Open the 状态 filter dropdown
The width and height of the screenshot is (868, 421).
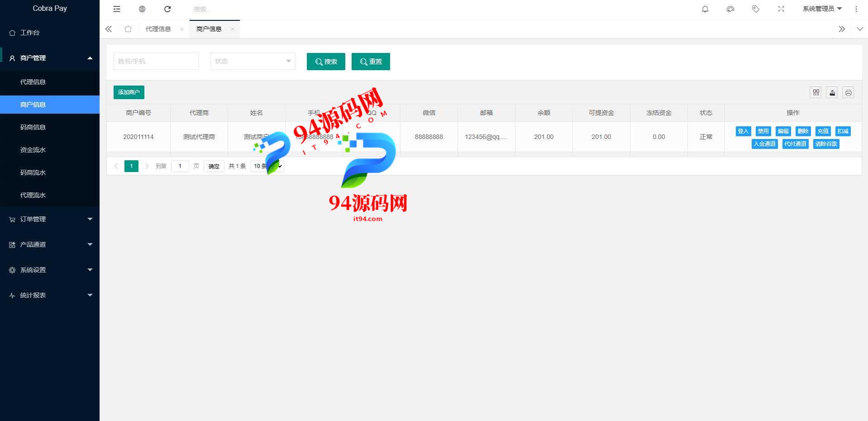[x=253, y=61]
